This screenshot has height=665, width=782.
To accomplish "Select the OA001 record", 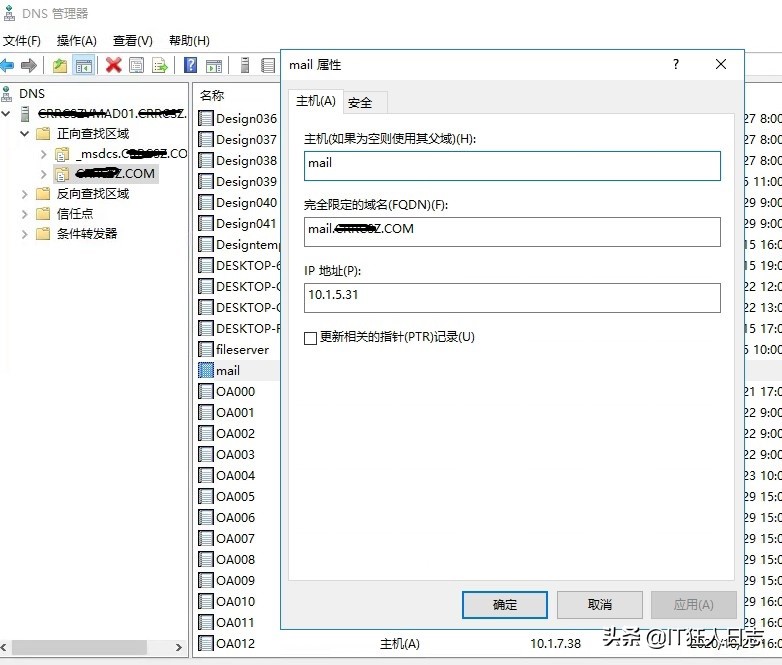I will pos(227,413).
